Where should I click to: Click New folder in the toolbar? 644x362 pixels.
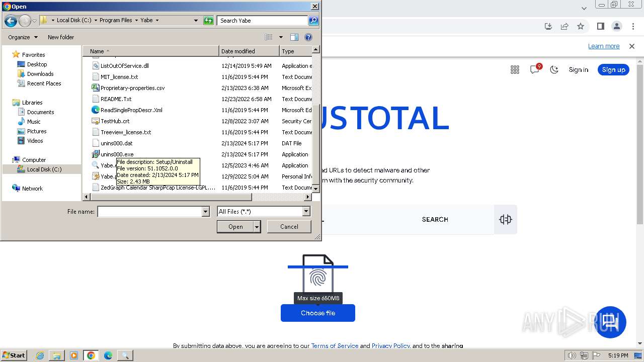coord(61,37)
